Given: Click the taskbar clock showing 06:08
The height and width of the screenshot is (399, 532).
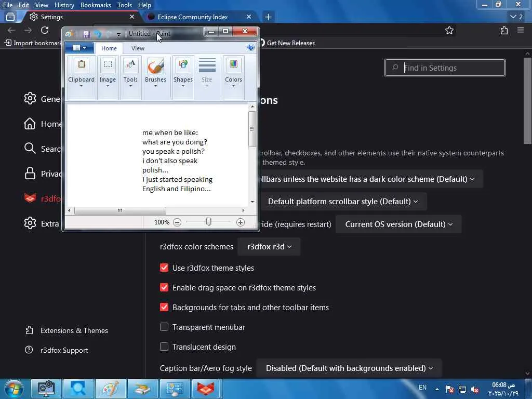Looking at the screenshot, I should pos(503,389).
